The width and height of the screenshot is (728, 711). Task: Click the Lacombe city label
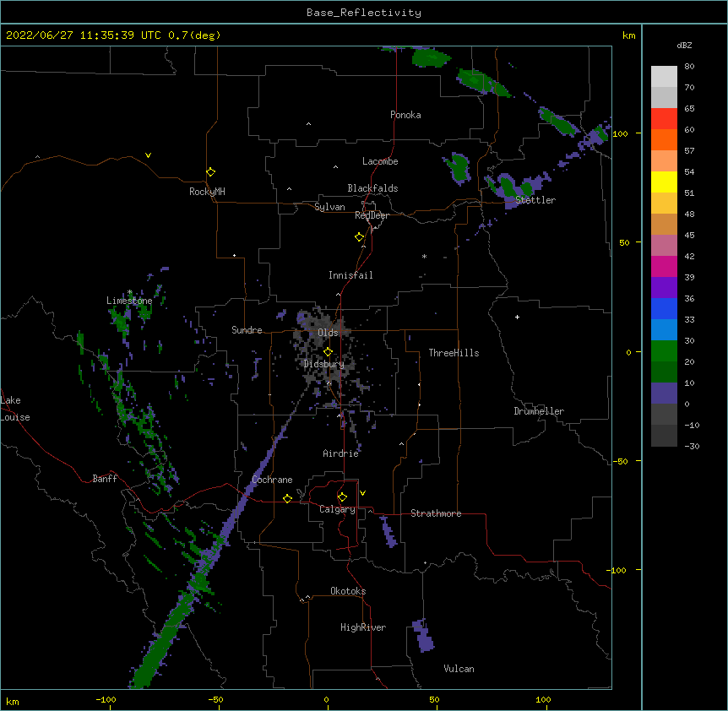point(380,161)
